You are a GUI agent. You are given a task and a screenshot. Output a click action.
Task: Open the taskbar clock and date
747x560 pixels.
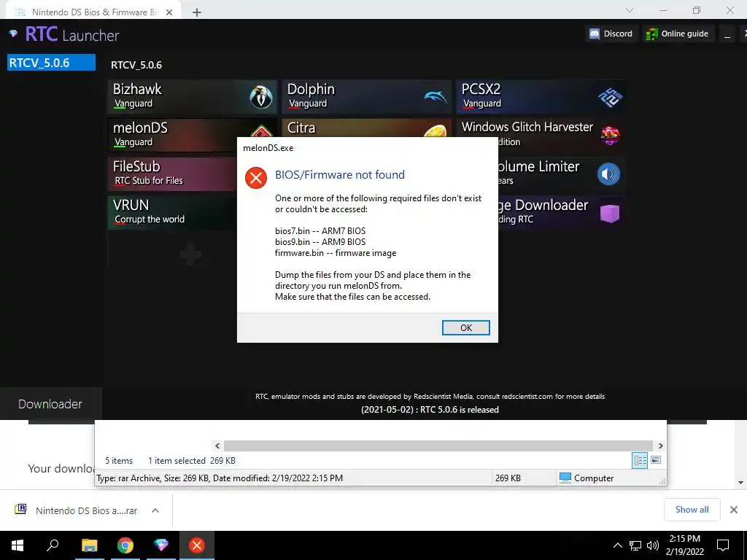point(684,545)
